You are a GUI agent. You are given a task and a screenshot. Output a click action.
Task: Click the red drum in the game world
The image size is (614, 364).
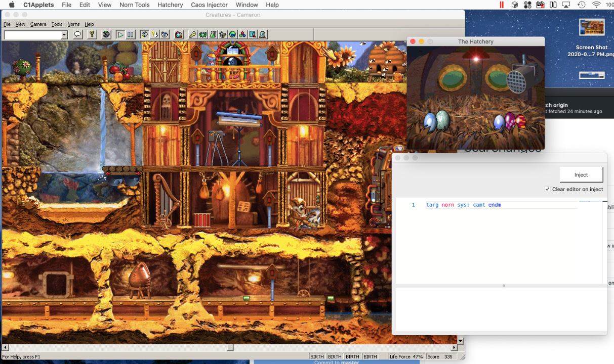pos(202,220)
